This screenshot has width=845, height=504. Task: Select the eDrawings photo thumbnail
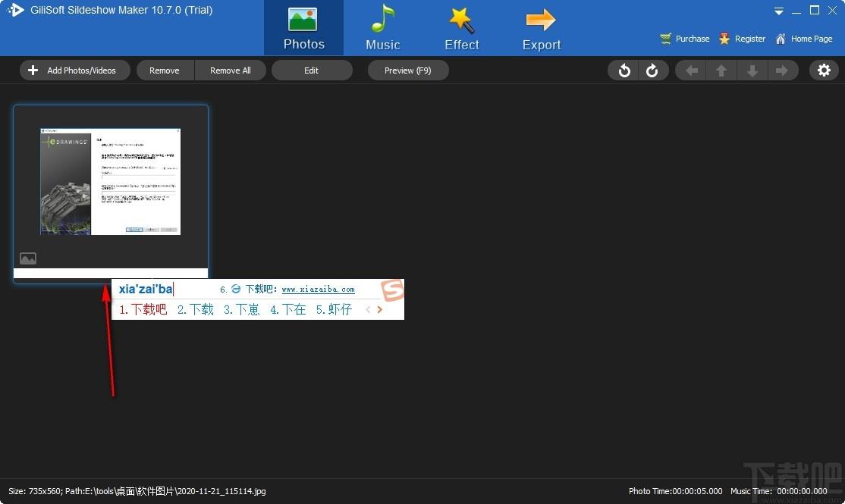(x=111, y=181)
